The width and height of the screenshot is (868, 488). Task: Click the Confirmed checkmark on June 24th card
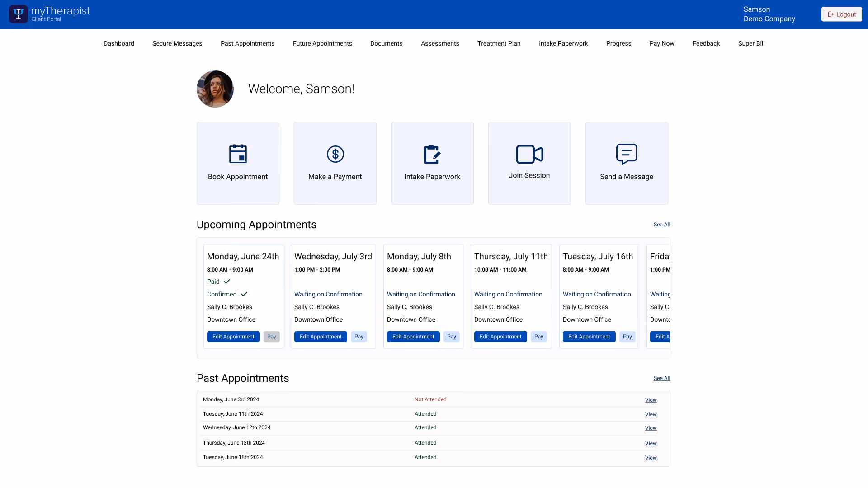[244, 294]
